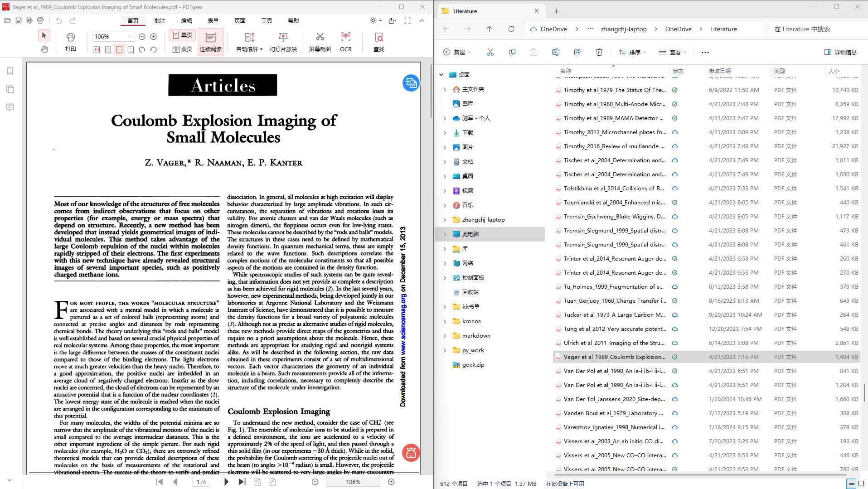Viewport: 868px width, 489px height.
Task: Open the 排序 sort dropdown
Action: coord(633,52)
